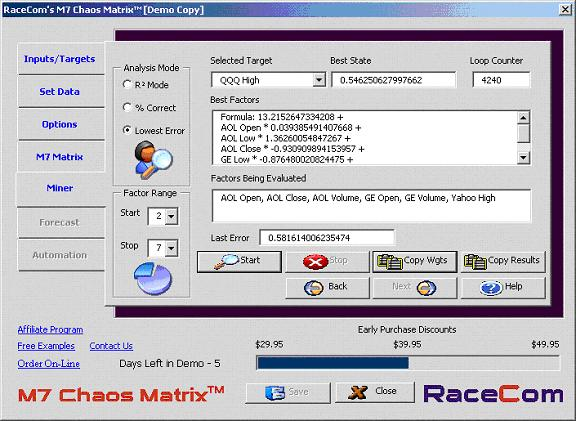The width and height of the screenshot is (576, 421).
Task: Click the X icon on the bottom Close button
Action: pos(357,392)
